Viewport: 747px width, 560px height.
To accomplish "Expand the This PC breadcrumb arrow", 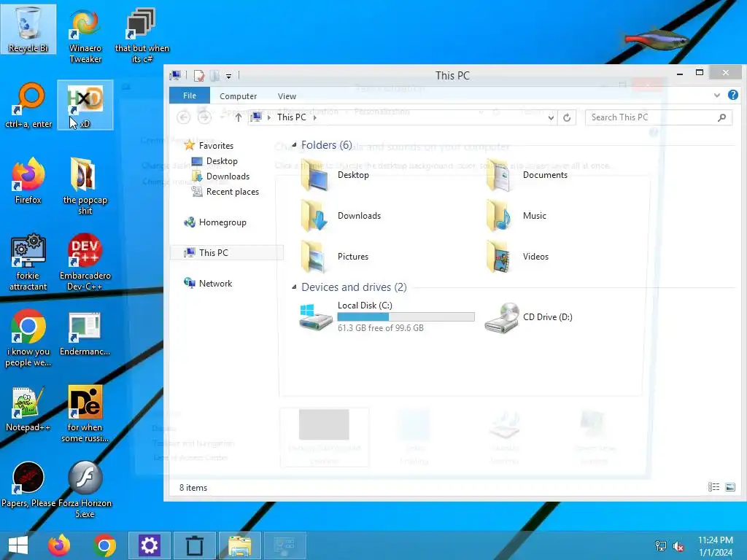I will 315,117.
